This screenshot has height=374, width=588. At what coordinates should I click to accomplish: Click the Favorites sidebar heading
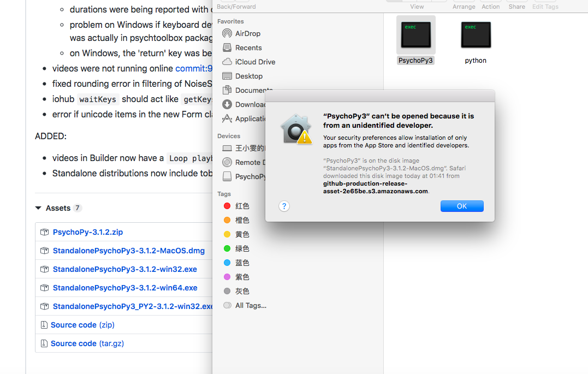click(230, 21)
